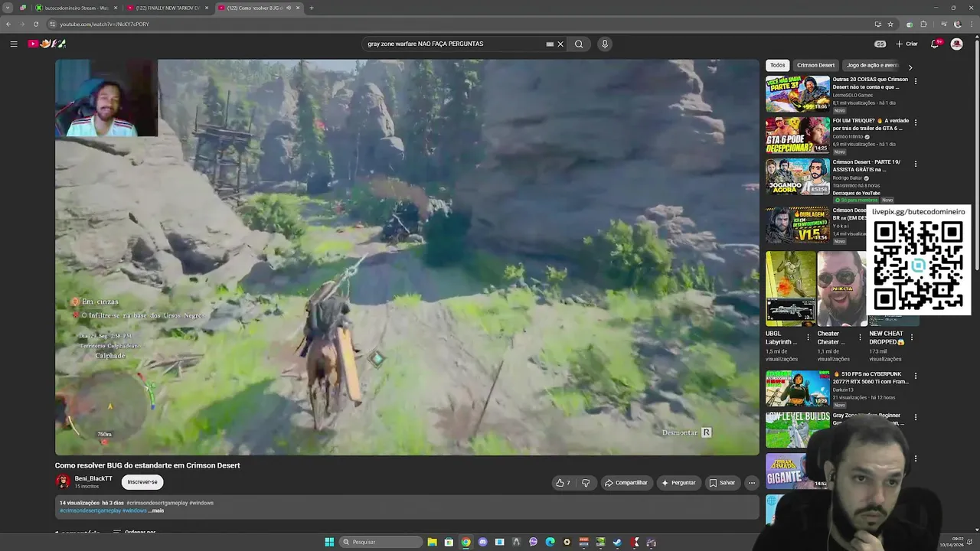Open options for 510 FPS Cyberpunk video

(x=916, y=376)
